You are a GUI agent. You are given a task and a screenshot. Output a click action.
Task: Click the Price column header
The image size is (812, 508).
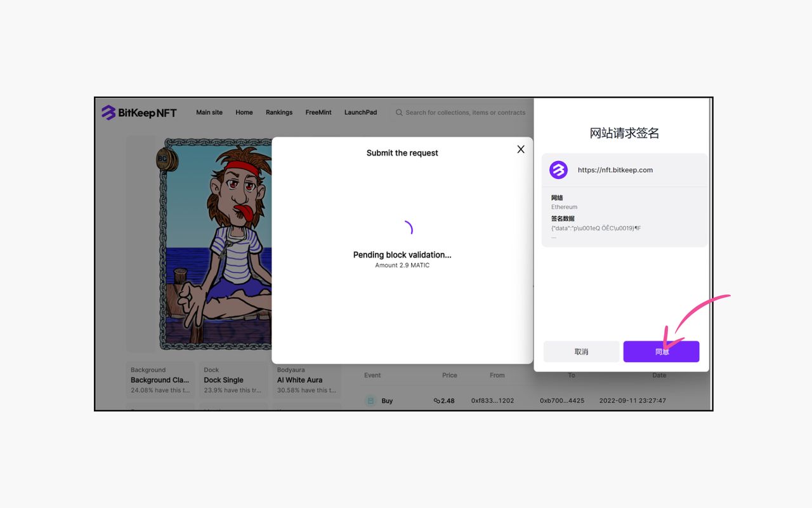[450, 375]
